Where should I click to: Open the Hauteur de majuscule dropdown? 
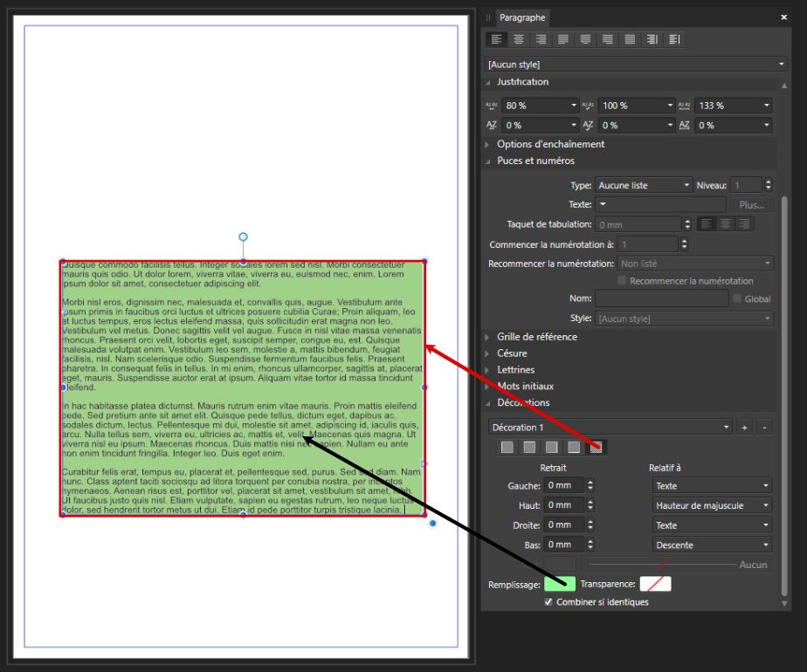click(x=712, y=505)
